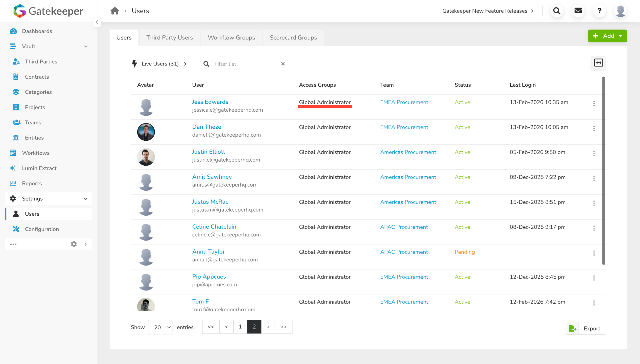The height and width of the screenshot is (364, 640).
Task: Switch to Workflow Groups tab
Action: [x=231, y=37]
